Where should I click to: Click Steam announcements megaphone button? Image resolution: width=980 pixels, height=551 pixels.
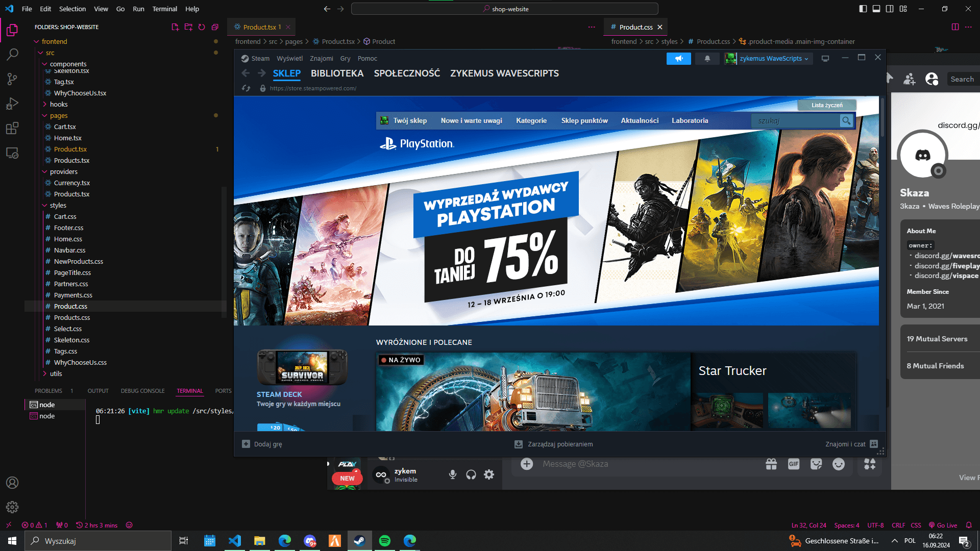tap(678, 59)
